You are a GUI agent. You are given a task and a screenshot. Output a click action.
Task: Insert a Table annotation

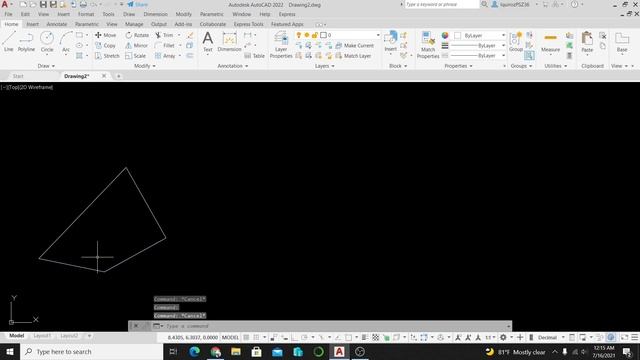255,56
